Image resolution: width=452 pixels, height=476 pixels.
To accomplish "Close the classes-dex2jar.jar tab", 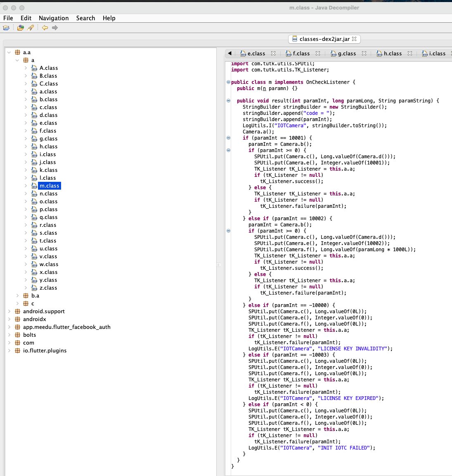I will (x=354, y=39).
